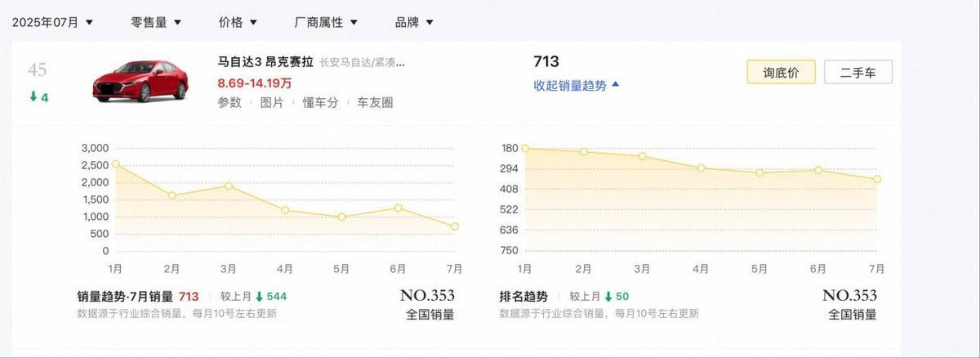Open the 品牌 brand dropdown
Viewport: 980px width, 358px height.
tap(414, 23)
